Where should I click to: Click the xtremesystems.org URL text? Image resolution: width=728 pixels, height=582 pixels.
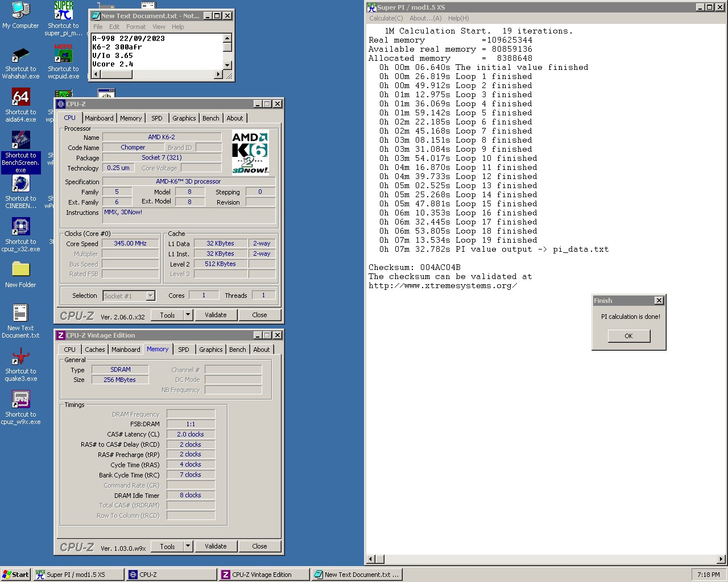(443, 285)
